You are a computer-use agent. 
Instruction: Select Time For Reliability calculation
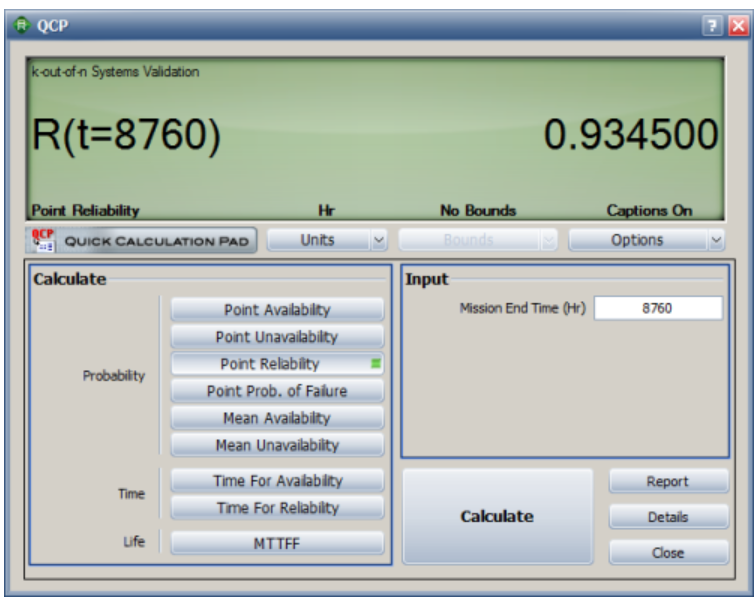[277, 508]
